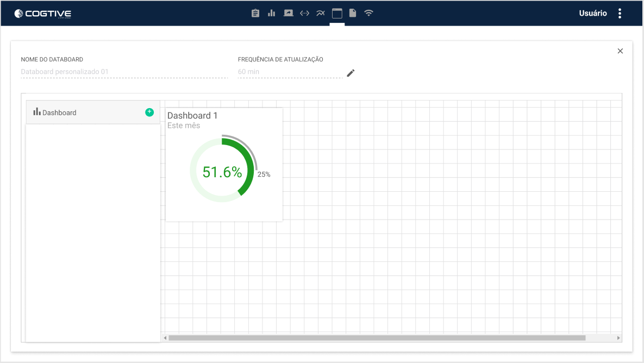Click the Este mês subtitle
This screenshot has height=363, width=644.
click(184, 126)
